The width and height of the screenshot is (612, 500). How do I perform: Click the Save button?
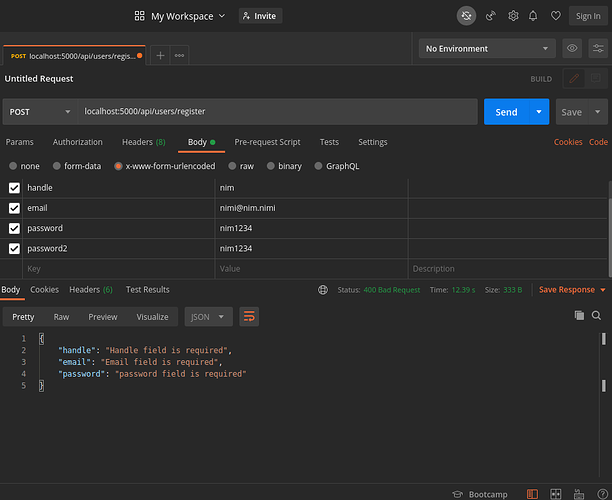pyautogui.click(x=572, y=112)
